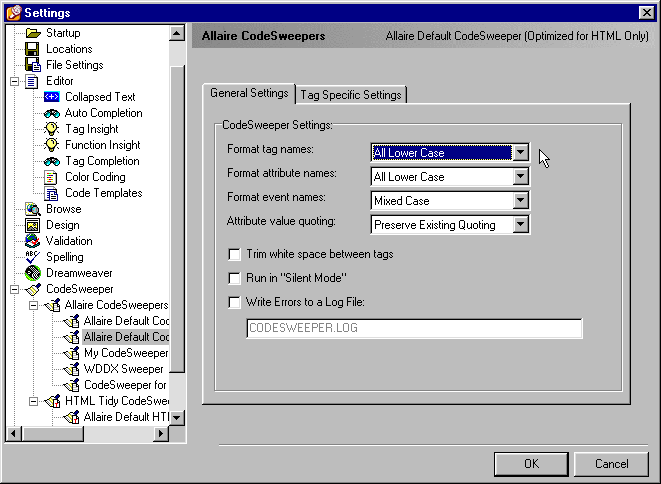Collapse the Editor tree node
Screen dimensions: 661x484
coord(15,81)
